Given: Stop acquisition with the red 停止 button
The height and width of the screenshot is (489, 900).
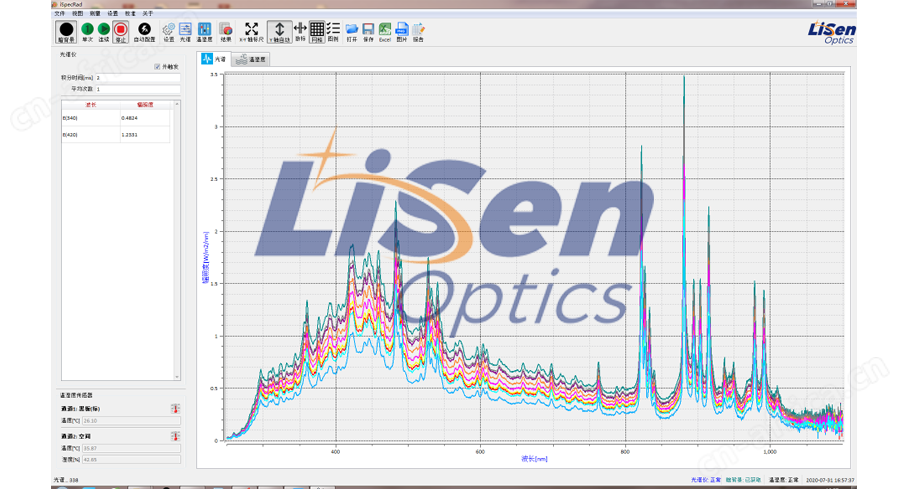Looking at the screenshot, I should 121,32.
